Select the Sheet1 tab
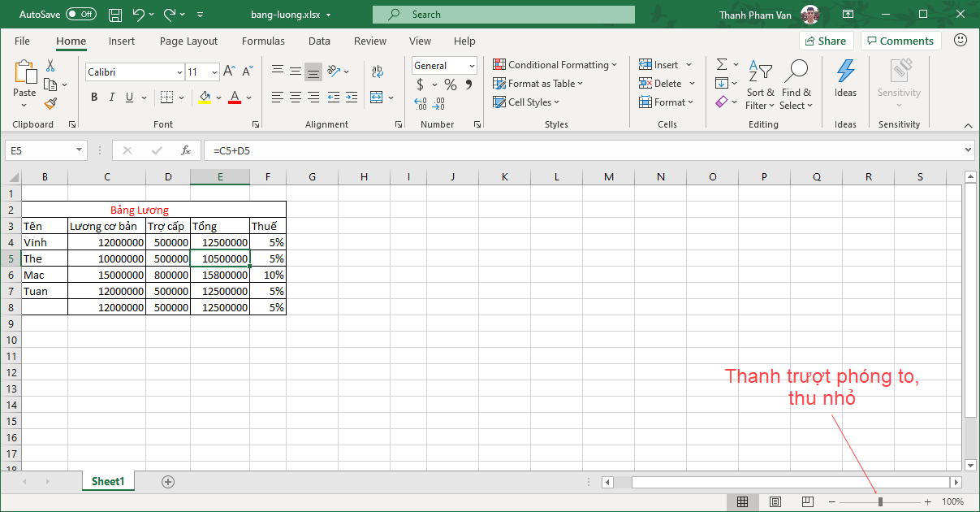This screenshot has width=980, height=512. [x=108, y=481]
